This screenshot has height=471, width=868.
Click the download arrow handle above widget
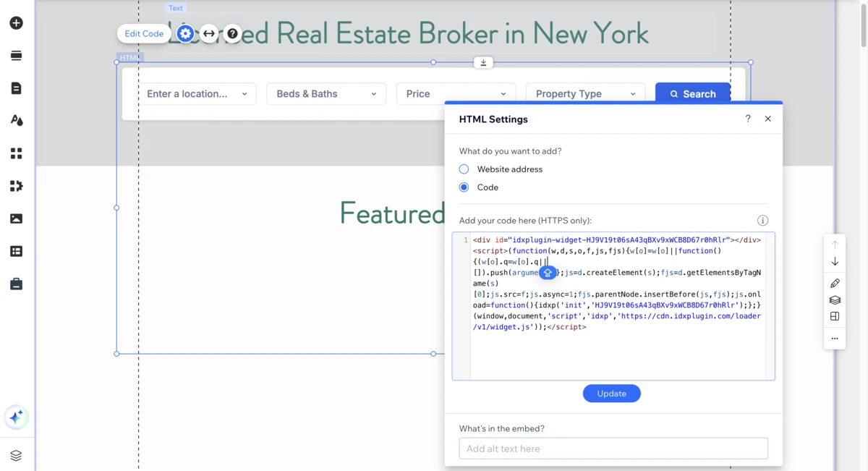coord(483,63)
